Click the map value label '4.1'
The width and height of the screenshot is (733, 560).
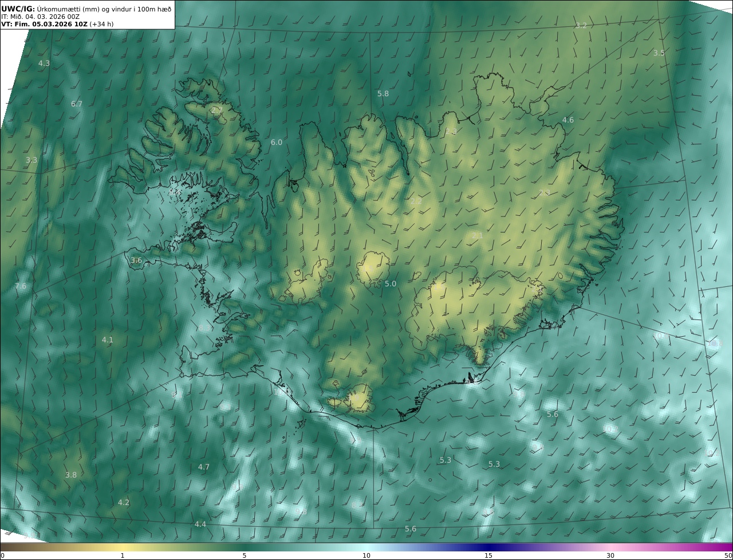pyautogui.click(x=108, y=340)
